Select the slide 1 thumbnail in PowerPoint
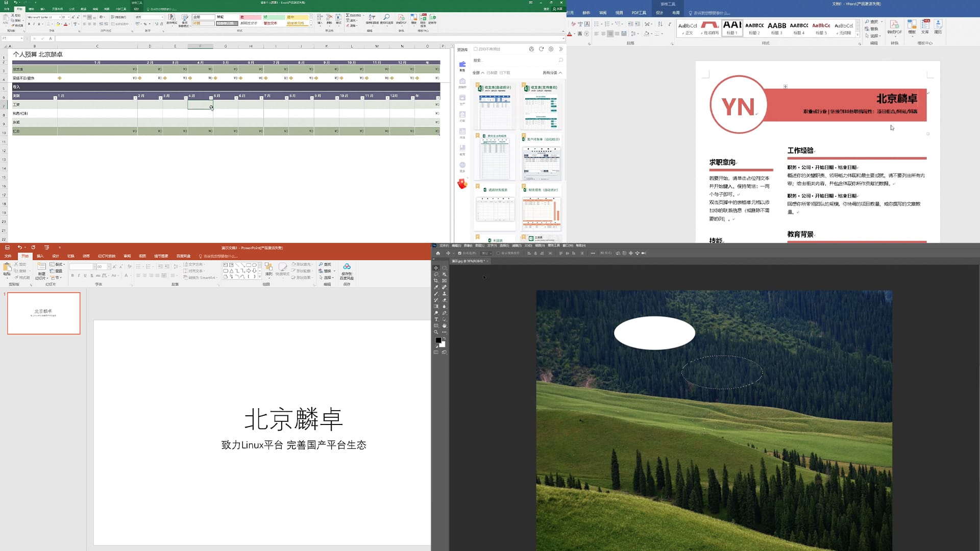This screenshot has height=551, width=980. (44, 313)
